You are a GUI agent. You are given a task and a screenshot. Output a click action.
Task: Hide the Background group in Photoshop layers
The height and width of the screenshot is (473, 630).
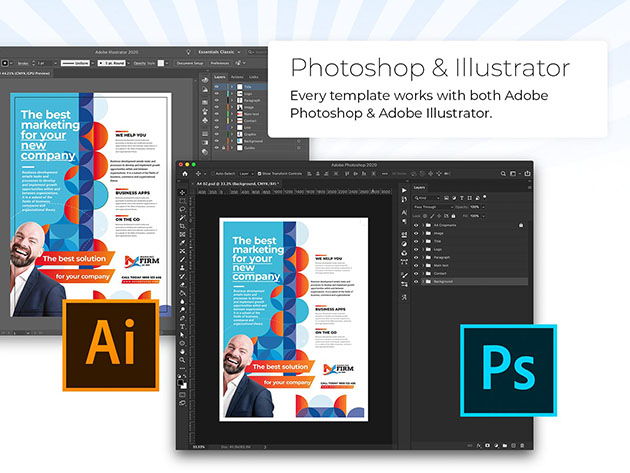click(416, 282)
